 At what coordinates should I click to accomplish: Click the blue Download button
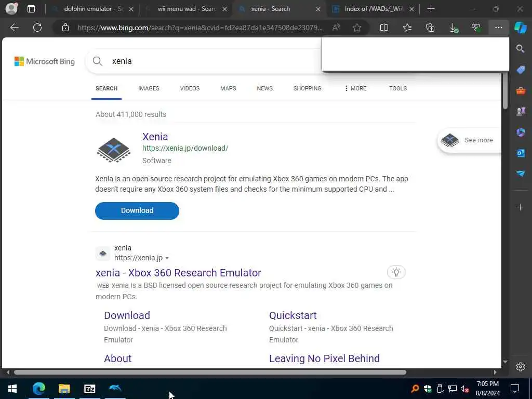click(137, 211)
